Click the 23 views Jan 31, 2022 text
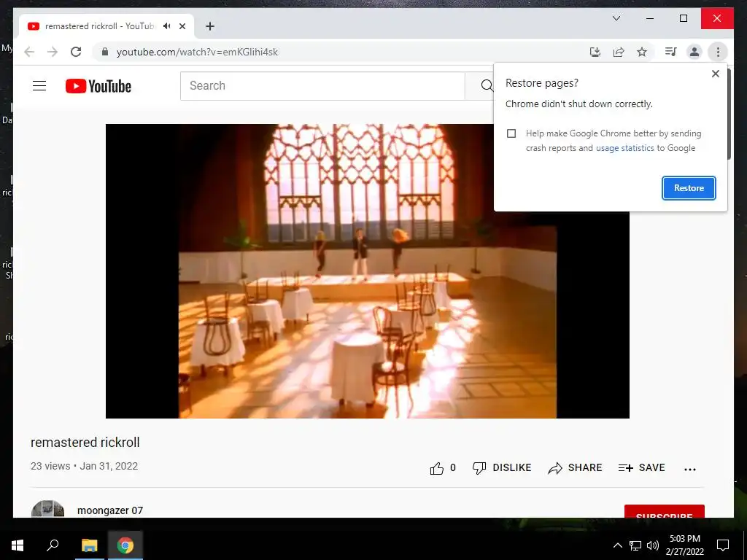Screen dimensions: 747x560 [85, 466]
